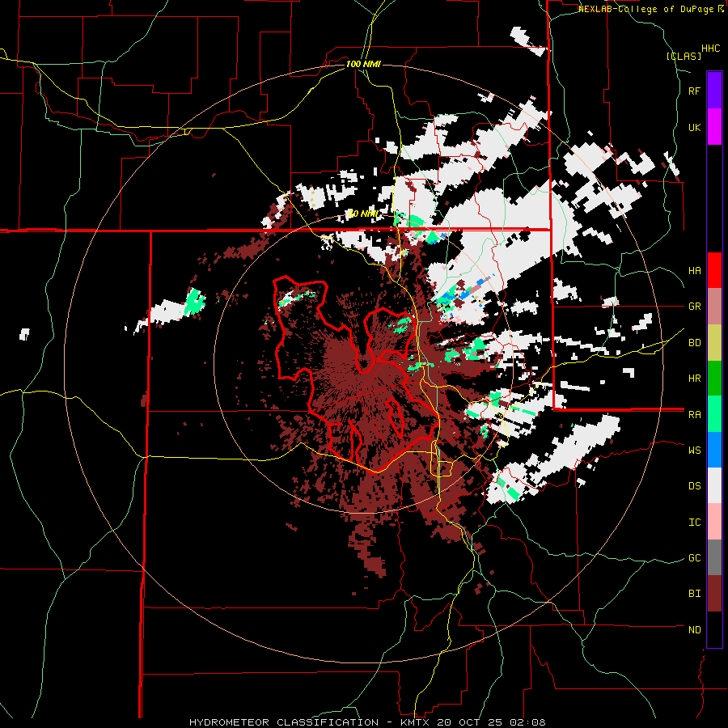
Task: Click the GC legend label text
Action: click(x=695, y=558)
